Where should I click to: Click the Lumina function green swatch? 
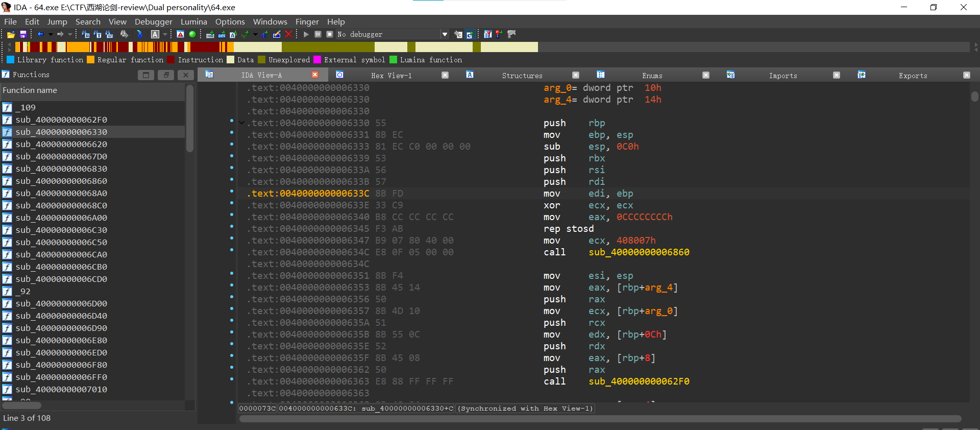pyautogui.click(x=393, y=60)
